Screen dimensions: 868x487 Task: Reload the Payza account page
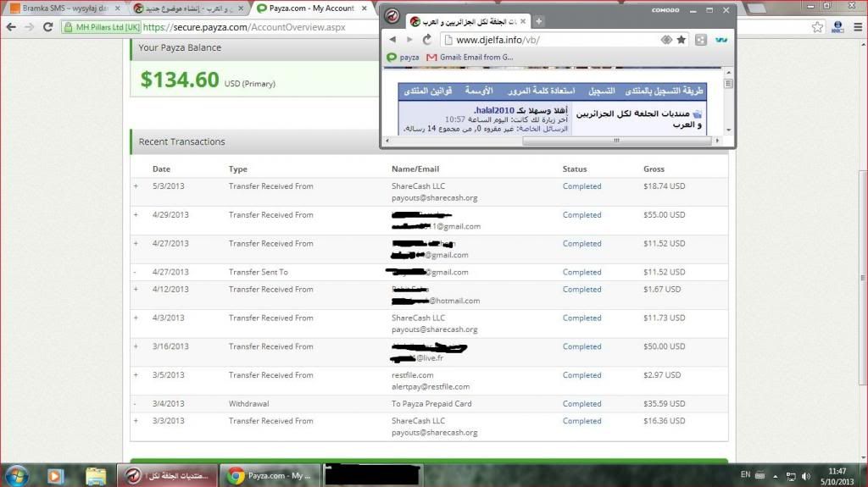pos(48,27)
